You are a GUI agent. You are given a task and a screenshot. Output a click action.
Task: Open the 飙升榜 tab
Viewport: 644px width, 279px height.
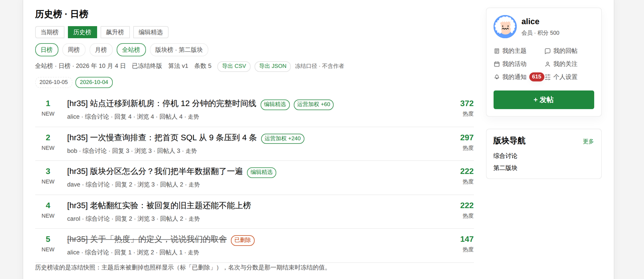pos(115,32)
